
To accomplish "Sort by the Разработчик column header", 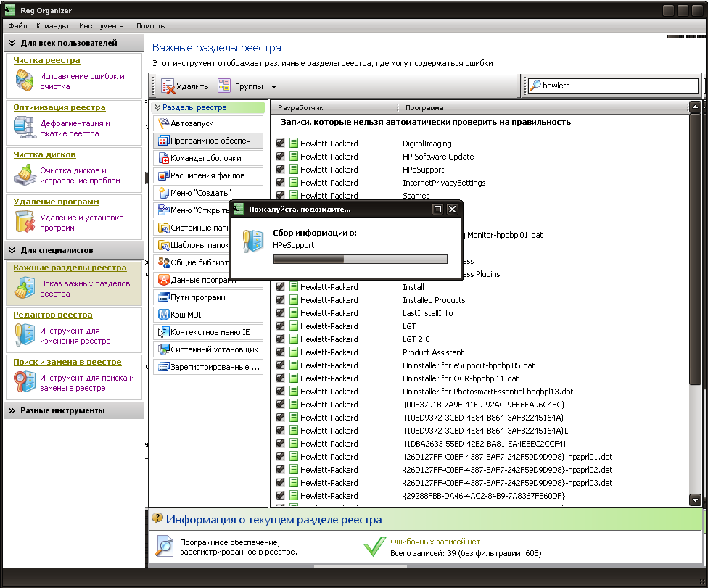I will pos(334,108).
